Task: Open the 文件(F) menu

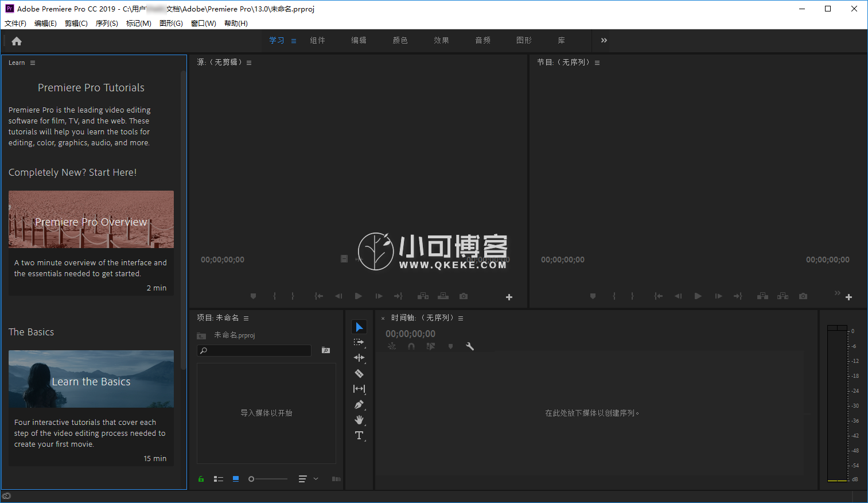Action: coord(15,24)
